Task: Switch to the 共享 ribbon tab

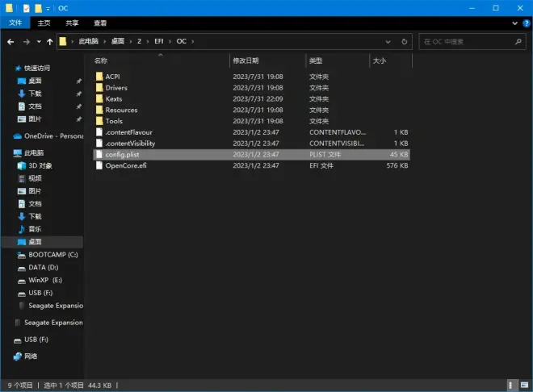Action: pyautogui.click(x=72, y=23)
